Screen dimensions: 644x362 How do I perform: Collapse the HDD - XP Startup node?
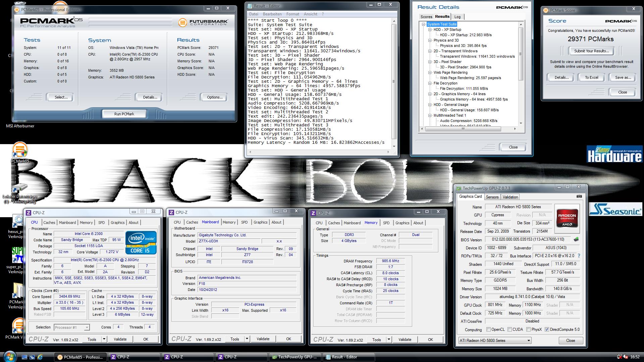pos(430,29)
